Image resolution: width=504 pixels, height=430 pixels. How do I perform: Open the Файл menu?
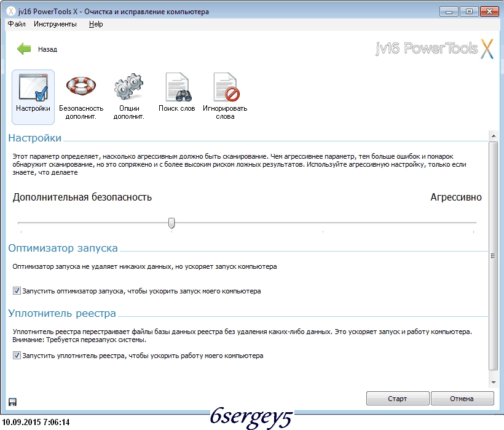(17, 24)
